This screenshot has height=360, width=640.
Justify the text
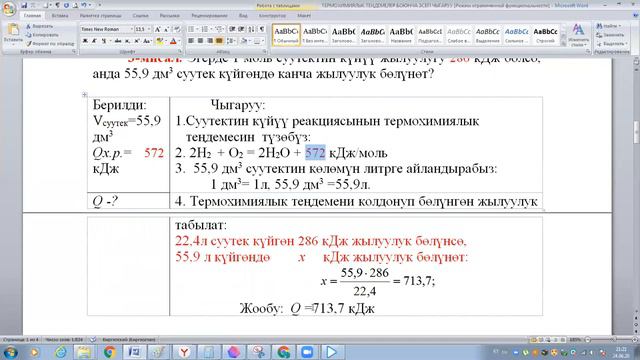tap(219, 41)
